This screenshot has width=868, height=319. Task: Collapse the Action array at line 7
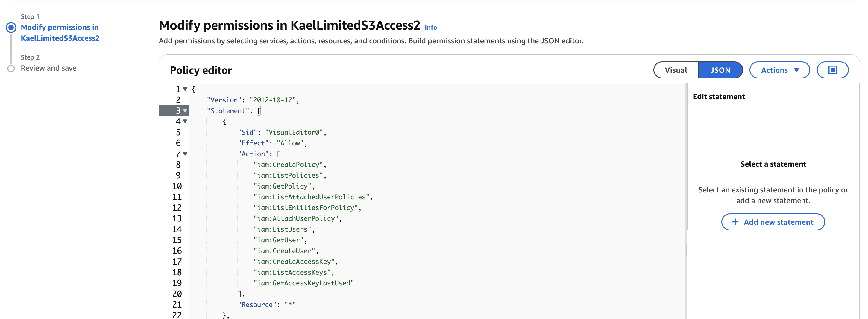point(185,154)
